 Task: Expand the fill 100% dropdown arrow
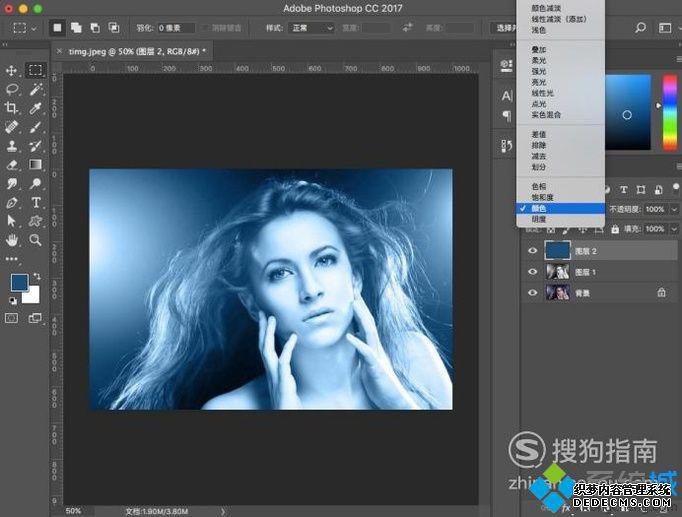675,229
